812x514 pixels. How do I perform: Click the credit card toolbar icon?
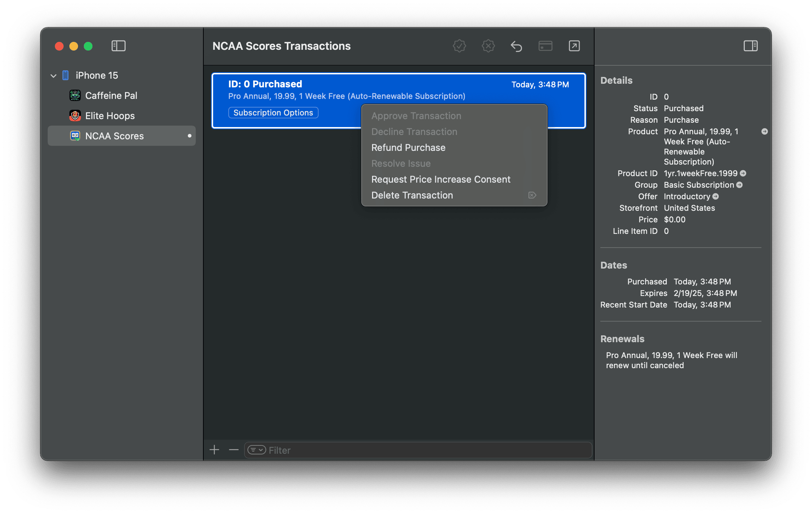click(545, 46)
